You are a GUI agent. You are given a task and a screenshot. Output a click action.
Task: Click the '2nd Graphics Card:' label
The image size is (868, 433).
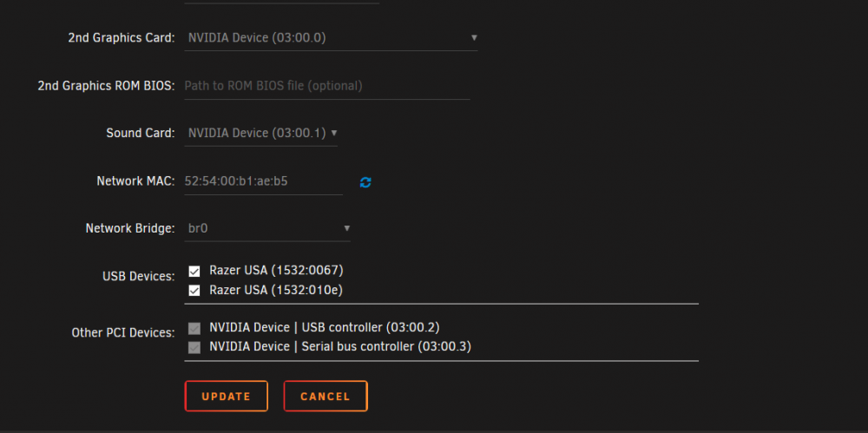(x=122, y=38)
